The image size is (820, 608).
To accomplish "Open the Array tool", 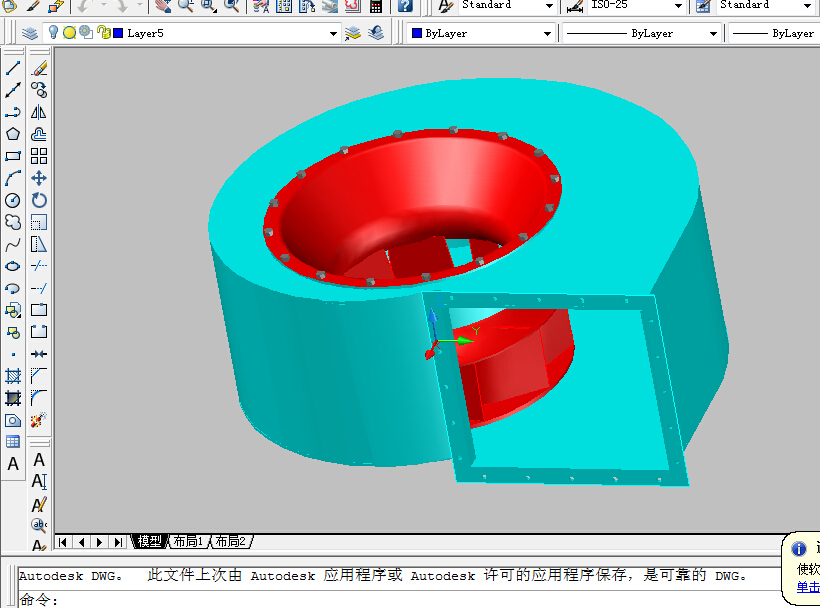I will [x=39, y=156].
